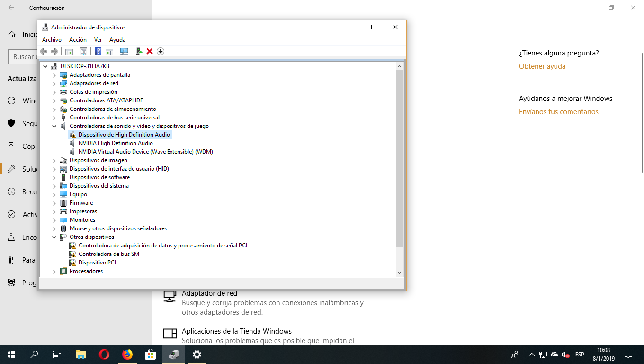The image size is (644, 364).
Task: Expand the Firmware category
Action: pyautogui.click(x=54, y=203)
